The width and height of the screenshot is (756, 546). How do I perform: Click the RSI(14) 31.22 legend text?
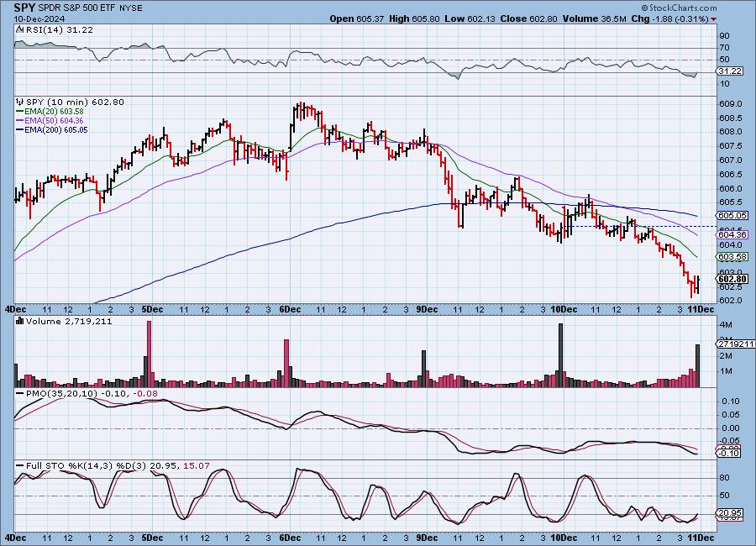[60, 29]
